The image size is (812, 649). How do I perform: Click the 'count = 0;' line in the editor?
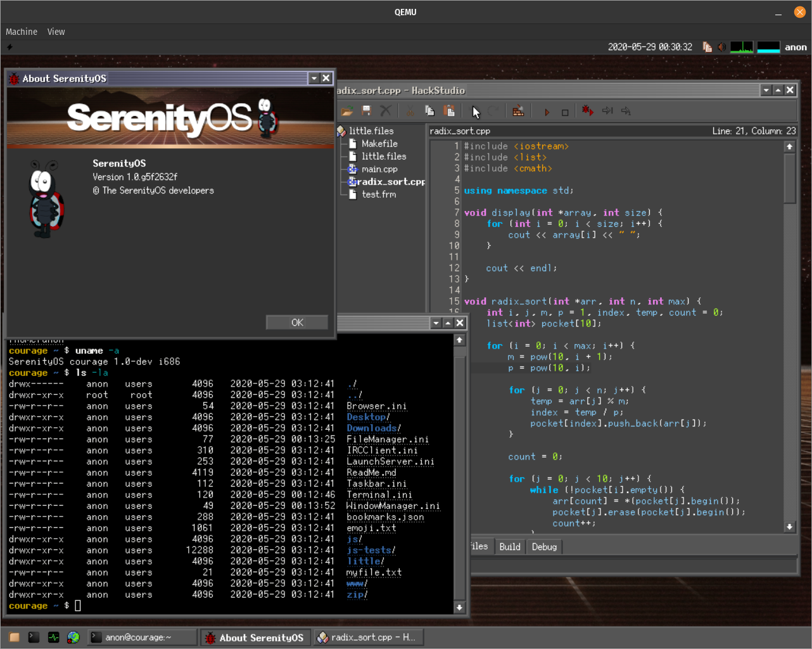[535, 456]
